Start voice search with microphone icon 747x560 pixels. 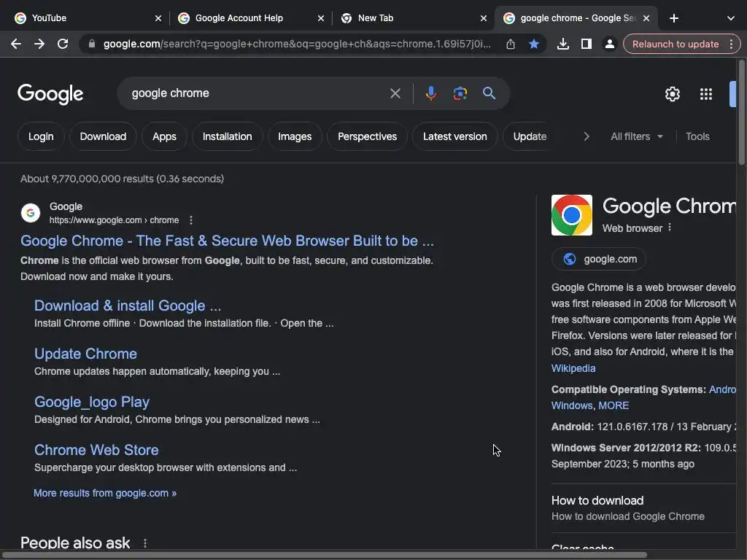[x=430, y=93]
